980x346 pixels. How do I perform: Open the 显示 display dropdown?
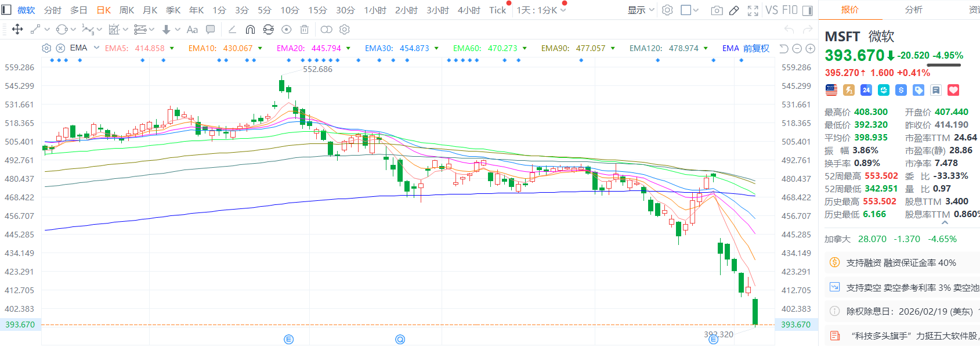[x=641, y=10]
